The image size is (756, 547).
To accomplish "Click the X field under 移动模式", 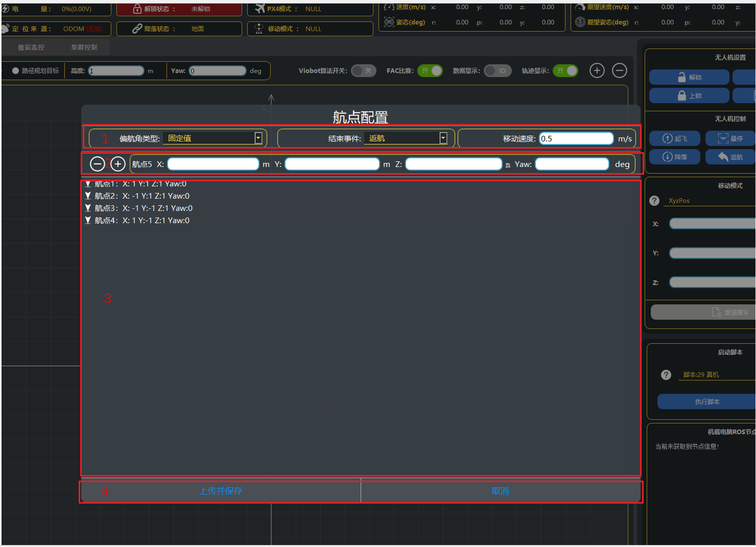I will click(713, 224).
